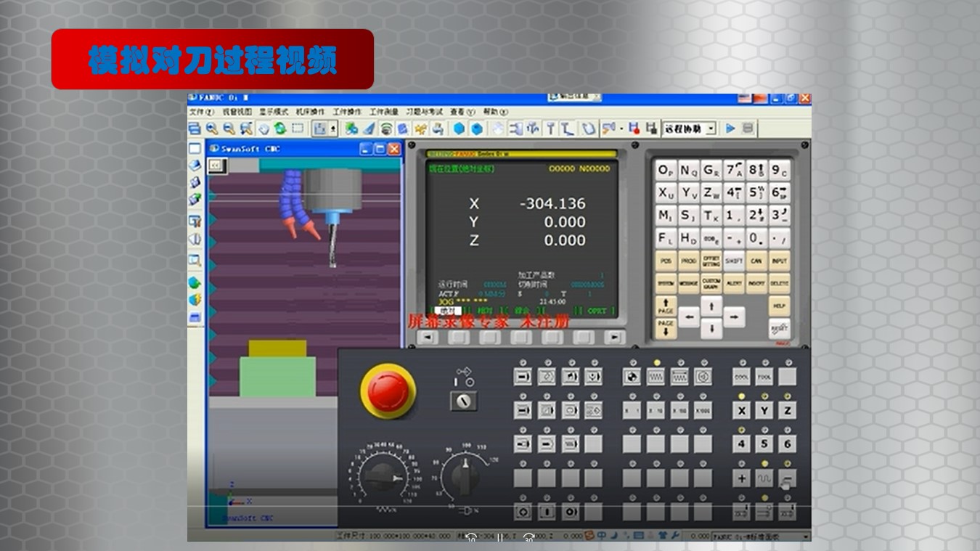Toggle the TOOL button on machine panel
Screen dimensions: 980x551
(764, 377)
